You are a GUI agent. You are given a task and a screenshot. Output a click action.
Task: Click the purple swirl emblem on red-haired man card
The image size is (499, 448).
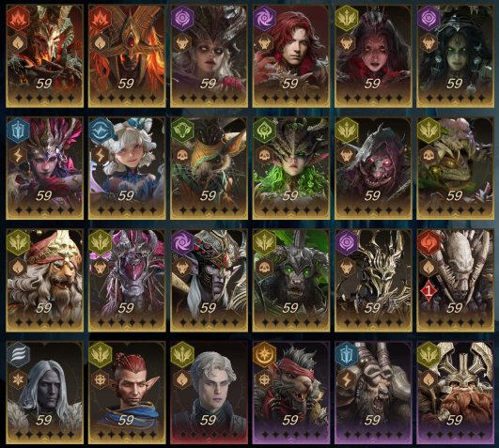click(x=264, y=18)
